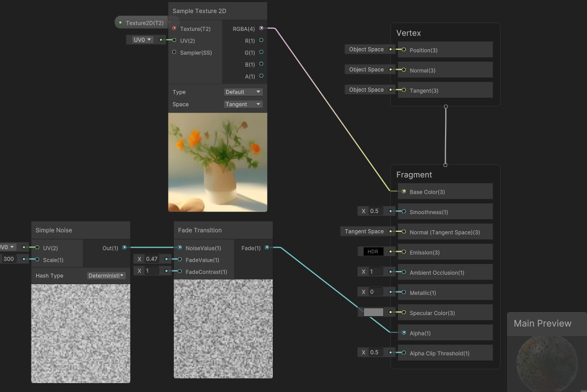Click Simple Noise Out(1) port

124,248
